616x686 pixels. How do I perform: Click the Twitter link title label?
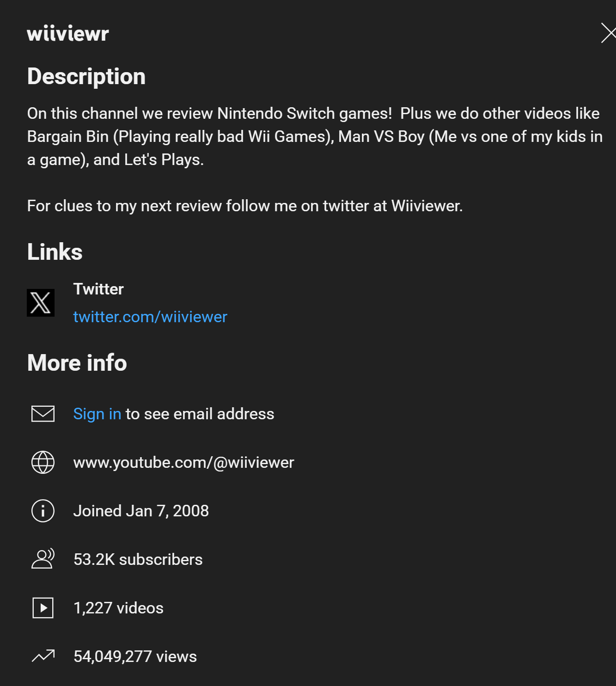[x=98, y=289]
